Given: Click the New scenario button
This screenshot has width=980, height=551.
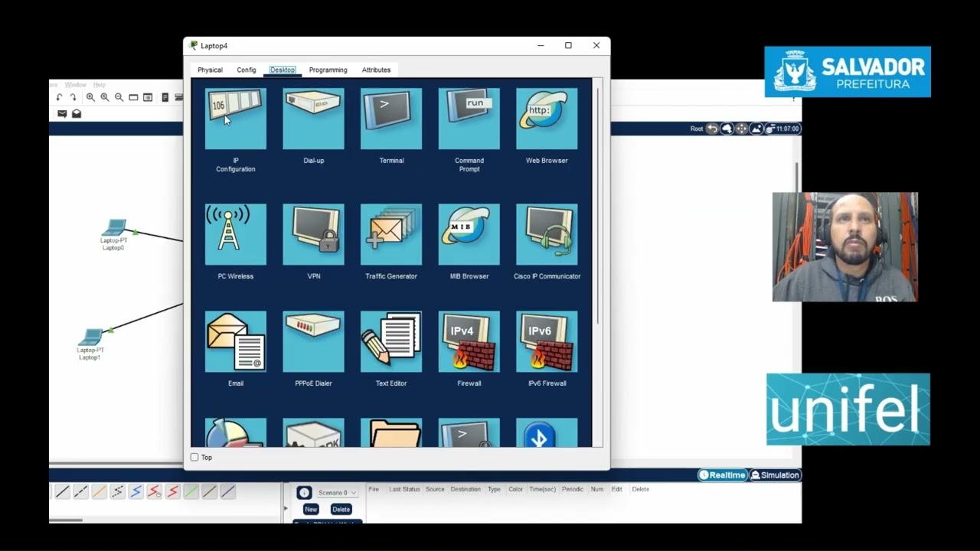Looking at the screenshot, I should coord(311,509).
